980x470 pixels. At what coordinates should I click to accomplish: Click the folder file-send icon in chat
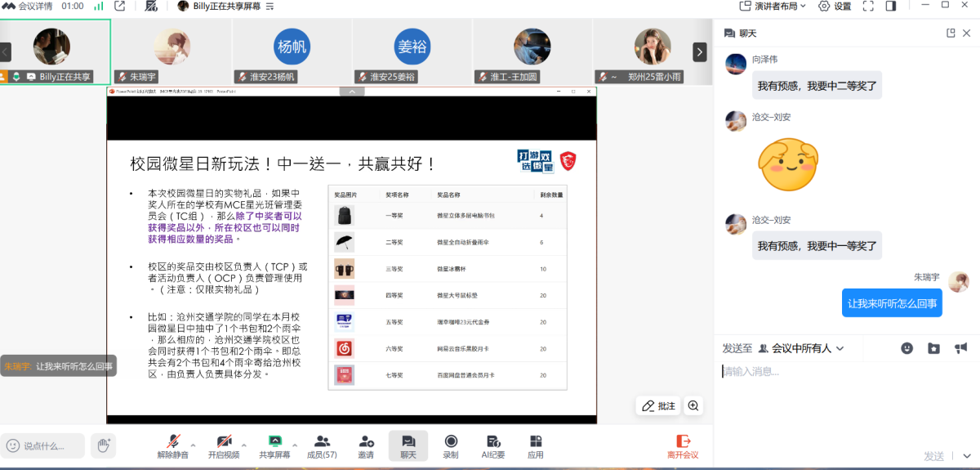point(933,348)
